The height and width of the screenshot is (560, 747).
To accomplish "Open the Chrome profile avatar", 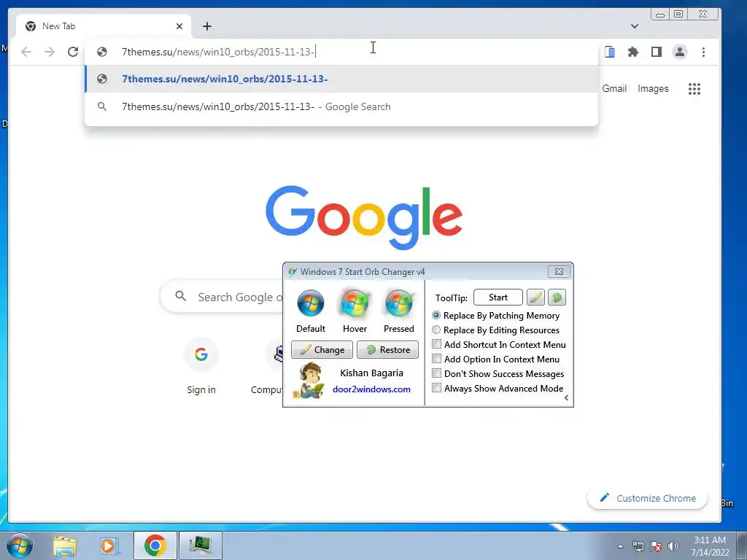I will click(x=680, y=52).
